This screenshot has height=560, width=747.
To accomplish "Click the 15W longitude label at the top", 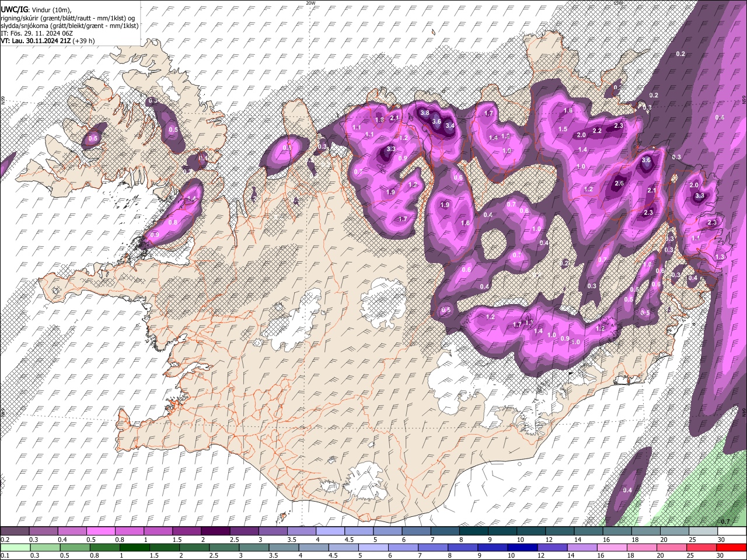I will (x=618, y=3).
